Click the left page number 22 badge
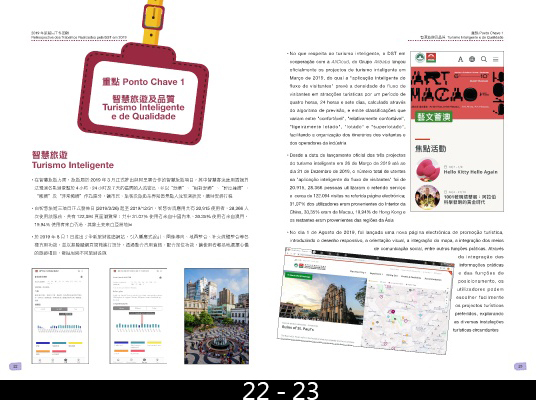The width and height of the screenshot is (536, 400). [15, 366]
